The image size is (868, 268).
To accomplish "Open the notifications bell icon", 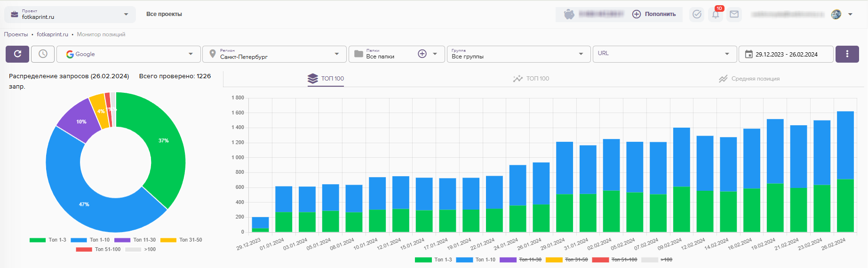I will coord(716,15).
